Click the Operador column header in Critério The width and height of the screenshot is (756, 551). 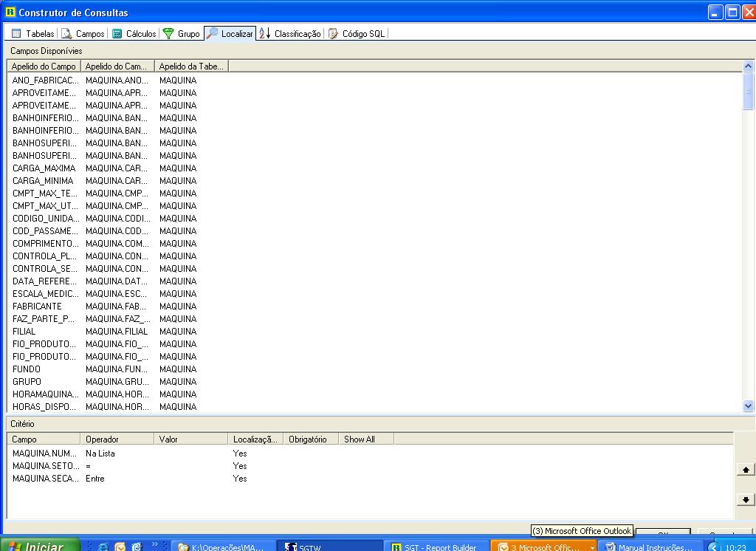tap(117, 439)
